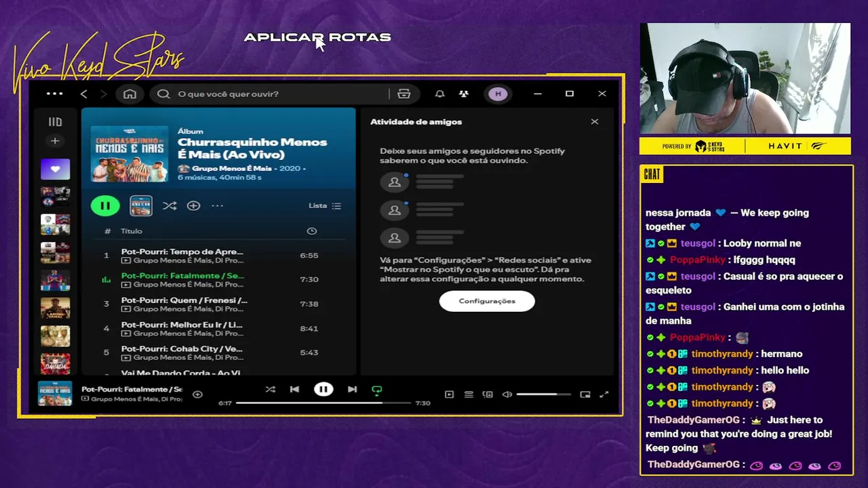Open the DANADA playlist thumbnail in sidebar
The width and height of the screenshot is (868, 488).
pos(55,364)
